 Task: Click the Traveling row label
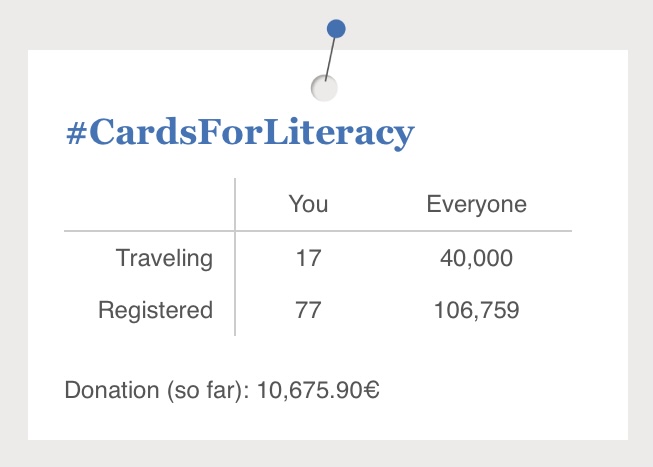pyautogui.click(x=164, y=258)
